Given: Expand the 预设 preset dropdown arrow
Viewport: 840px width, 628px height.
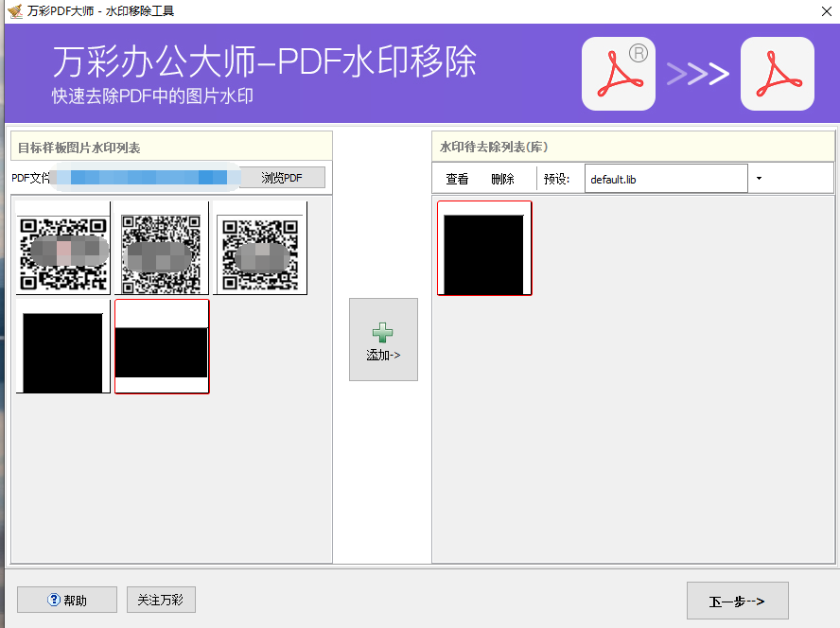Looking at the screenshot, I should pyautogui.click(x=759, y=179).
